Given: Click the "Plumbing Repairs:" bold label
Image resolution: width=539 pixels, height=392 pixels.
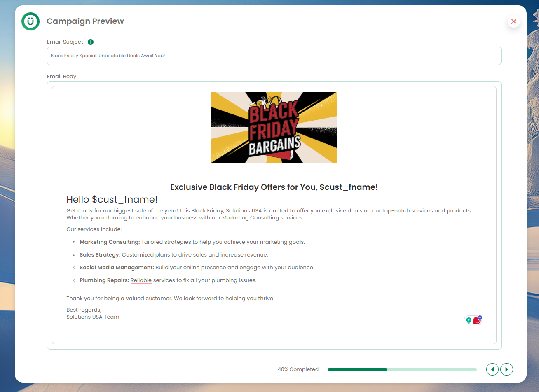Looking at the screenshot, I should 104,280.
